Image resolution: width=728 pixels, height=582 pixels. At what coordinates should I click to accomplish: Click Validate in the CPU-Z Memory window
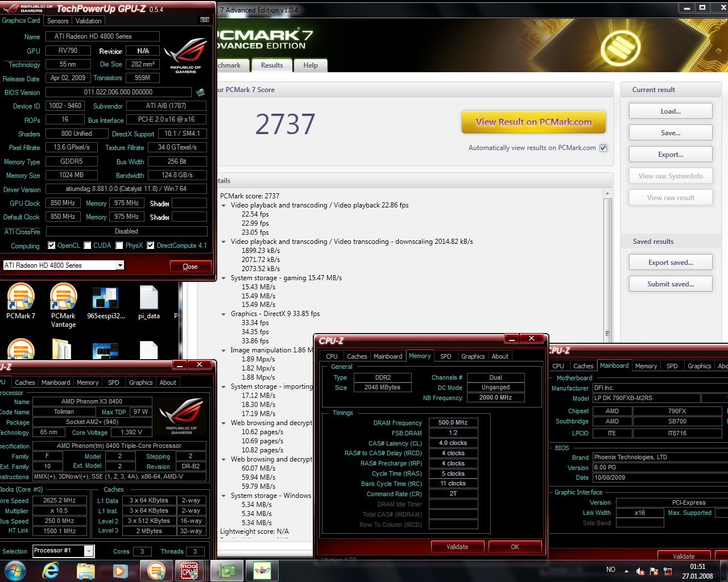457,547
